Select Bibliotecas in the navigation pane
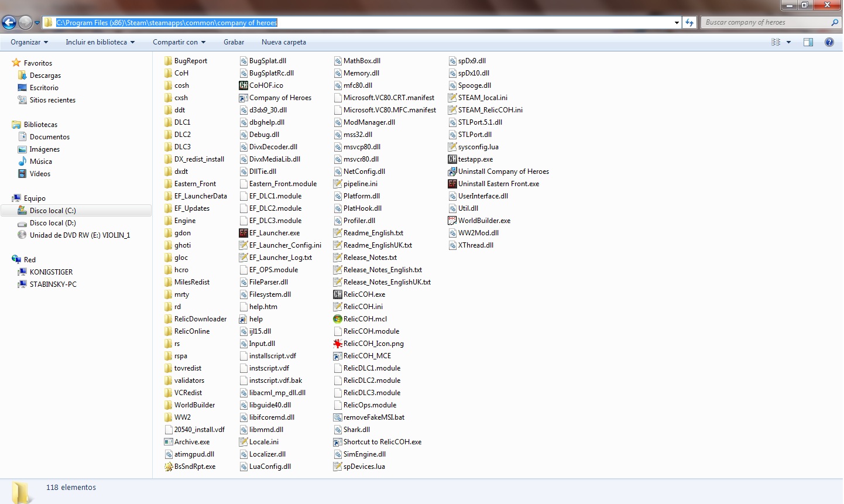The height and width of the screenshot is (504, 844). pos(40,125)
